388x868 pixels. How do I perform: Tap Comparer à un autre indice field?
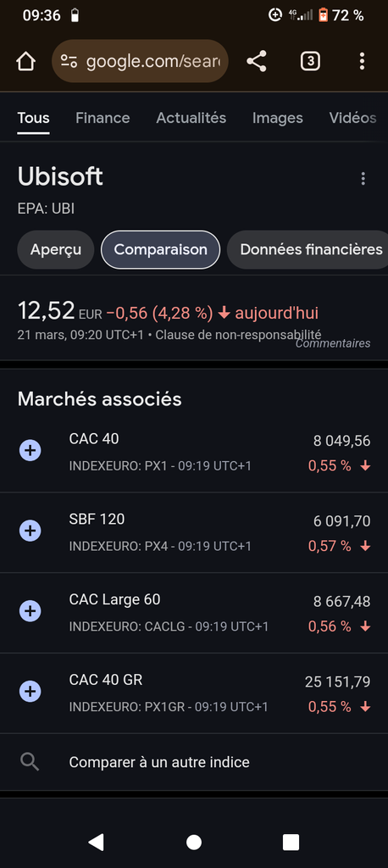click(x=194, y=762)
